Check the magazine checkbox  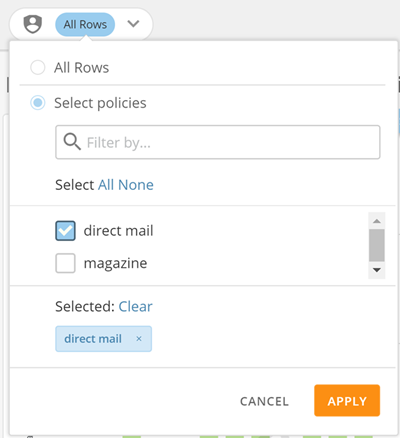(x=65, y=263)
